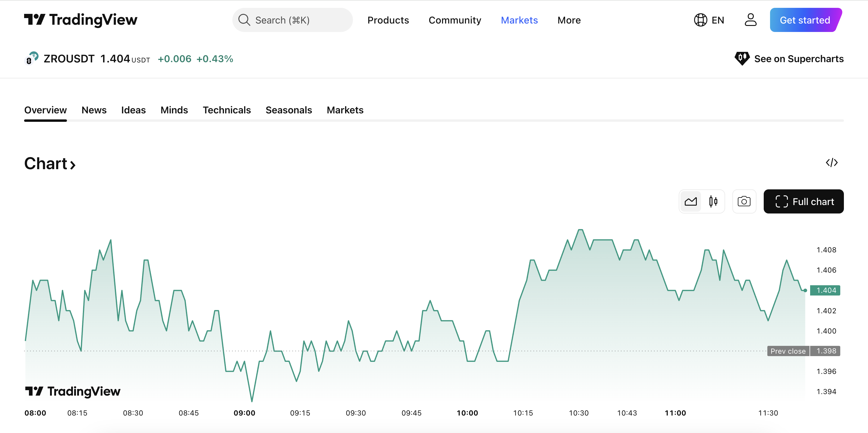Open the Full chart view
868x433 pixels.
click(x=804, y=201)
